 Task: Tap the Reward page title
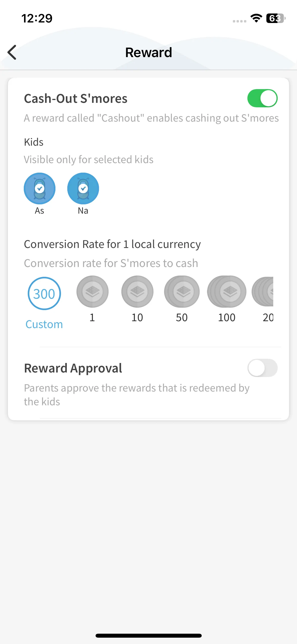point(148,52)
